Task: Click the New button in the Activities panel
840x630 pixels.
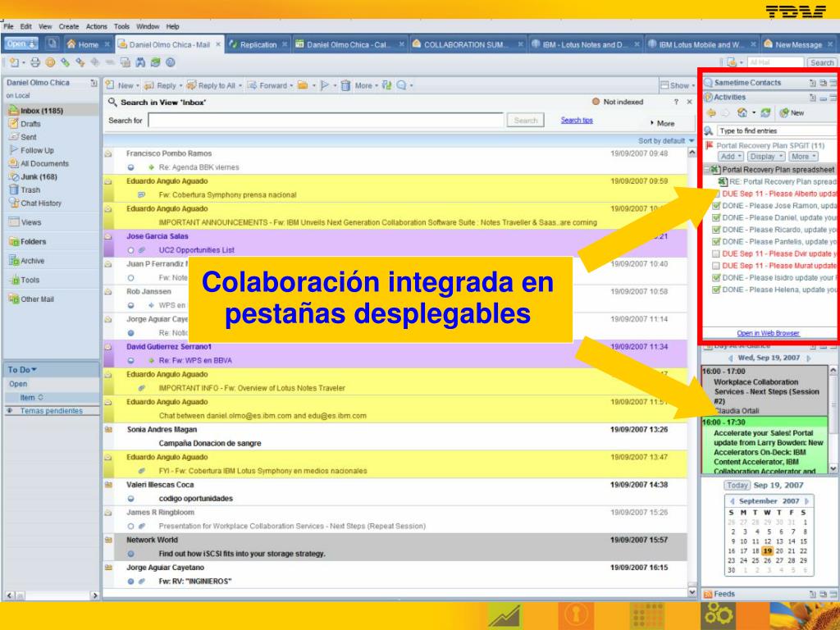Action: 792,113
